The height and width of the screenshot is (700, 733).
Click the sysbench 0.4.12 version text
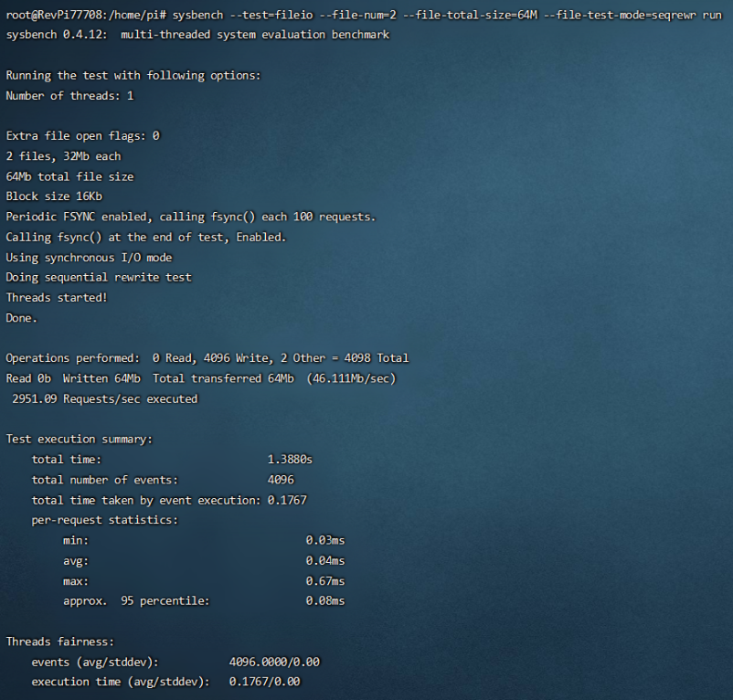point(56,34)
